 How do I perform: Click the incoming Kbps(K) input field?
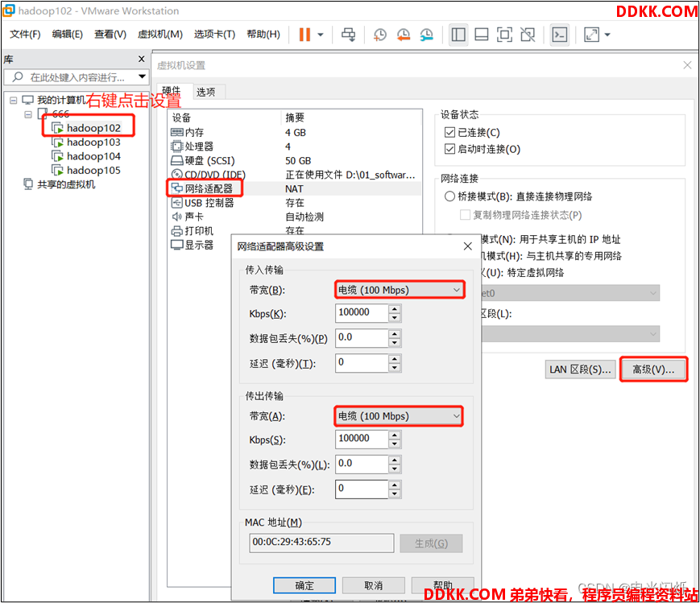pyautogui.click(x=361, y=313)
